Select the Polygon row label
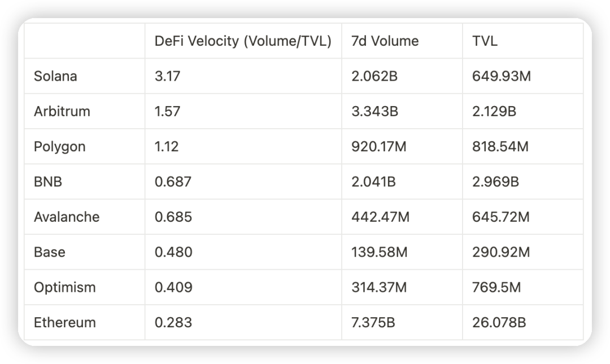 coord(59,147)
